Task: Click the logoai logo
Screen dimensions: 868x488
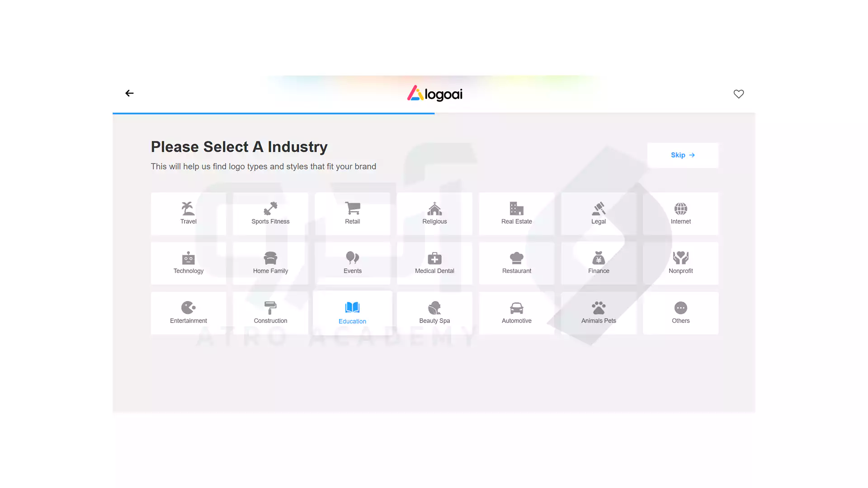Action: tap(434, 94)
